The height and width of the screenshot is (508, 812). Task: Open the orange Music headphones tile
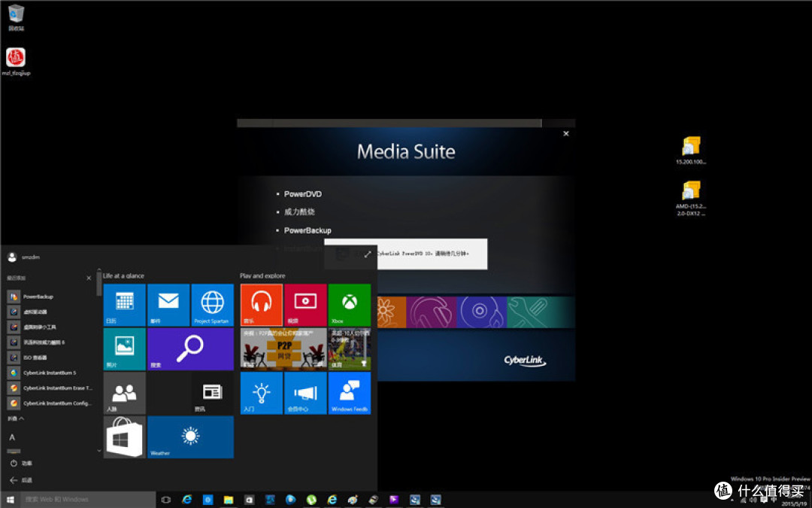[x=262, y=305]
